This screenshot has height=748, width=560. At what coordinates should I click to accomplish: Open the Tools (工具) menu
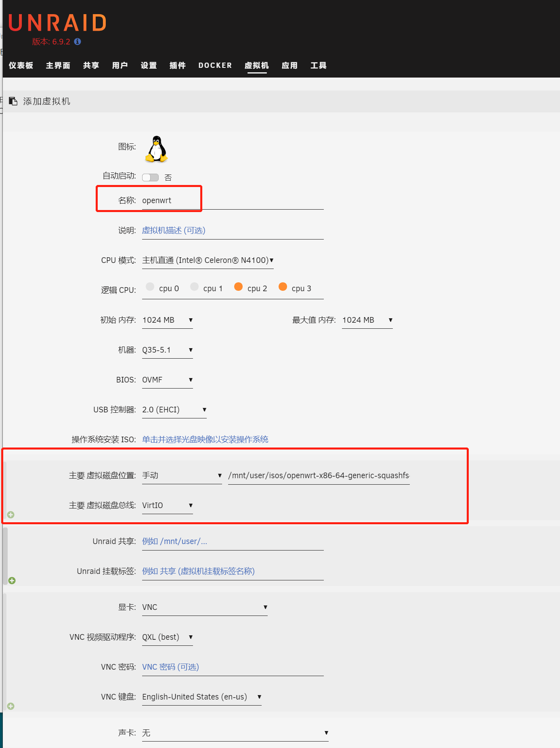[x=319, y=65]
